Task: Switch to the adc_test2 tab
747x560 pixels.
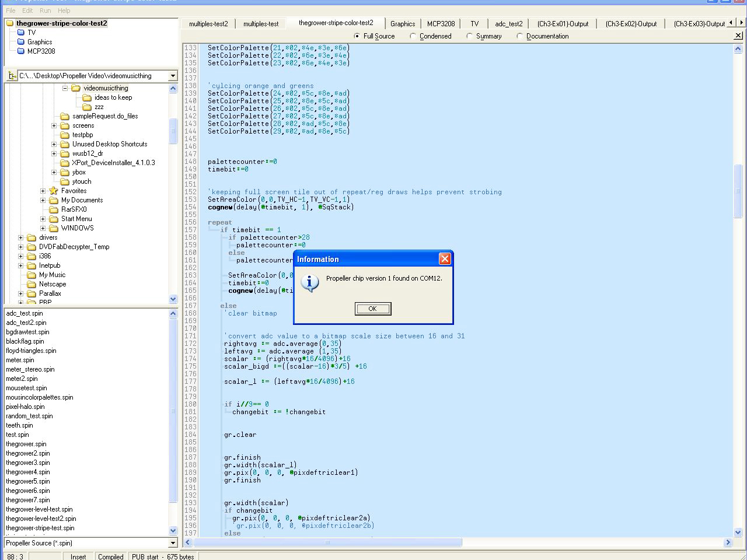Action: point(509,24)
